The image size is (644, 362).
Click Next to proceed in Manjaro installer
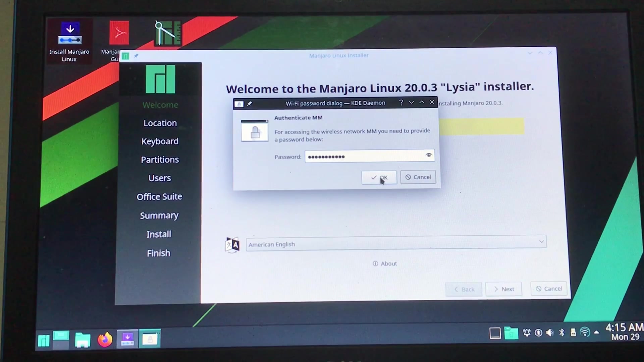tap(504, 289)
